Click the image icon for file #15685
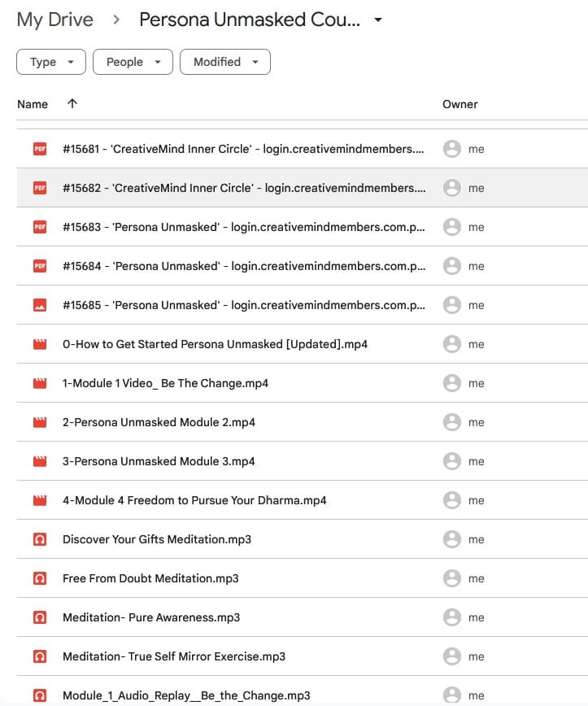The image size is (588, 706). [x=39, y=305]
